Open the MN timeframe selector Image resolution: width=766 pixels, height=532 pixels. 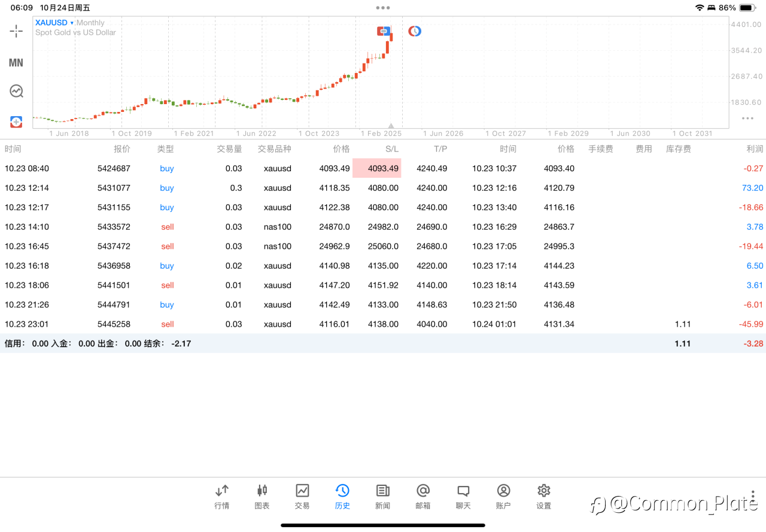click(16, 63)
